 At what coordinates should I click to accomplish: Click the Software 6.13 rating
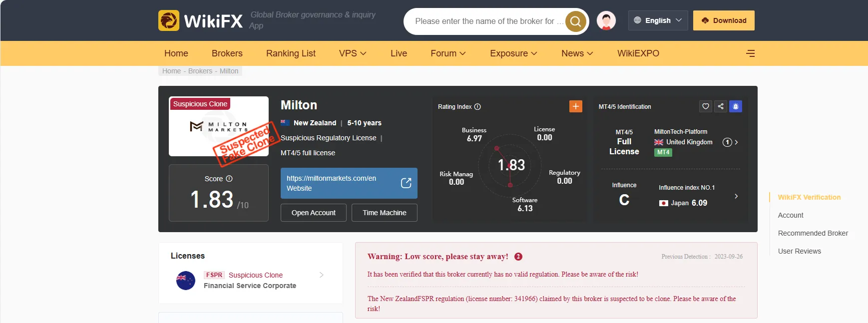[x=525, y=204]
